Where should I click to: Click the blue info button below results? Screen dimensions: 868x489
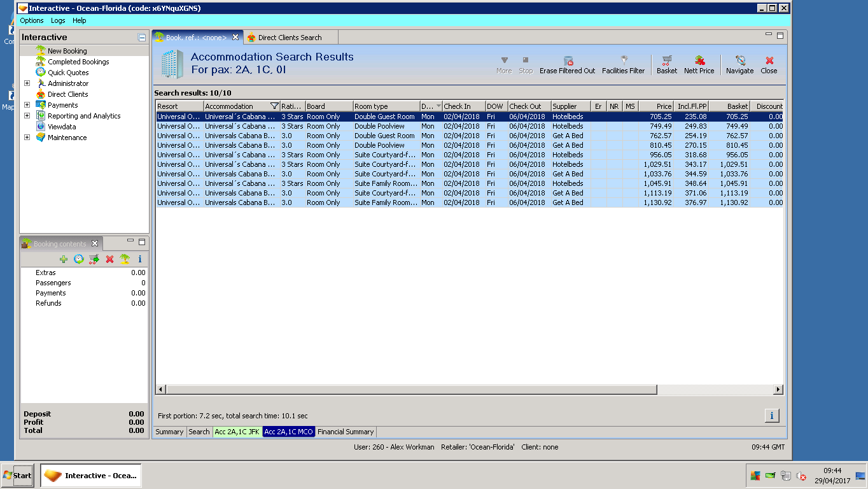tap(771, 416)
